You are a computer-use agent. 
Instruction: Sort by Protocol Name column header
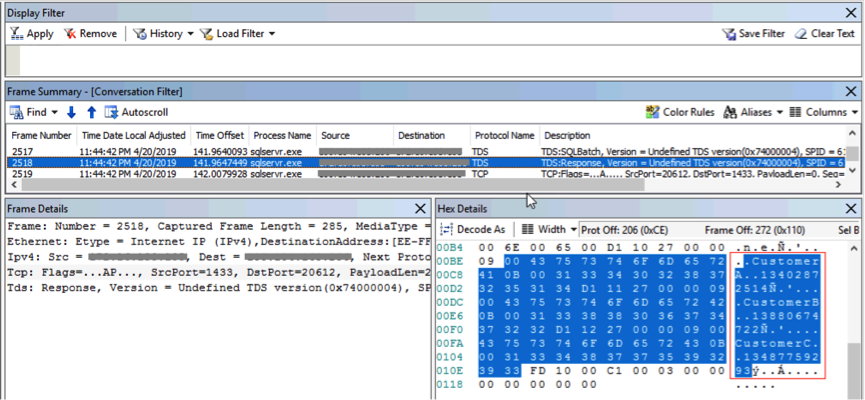coord(502,135)
